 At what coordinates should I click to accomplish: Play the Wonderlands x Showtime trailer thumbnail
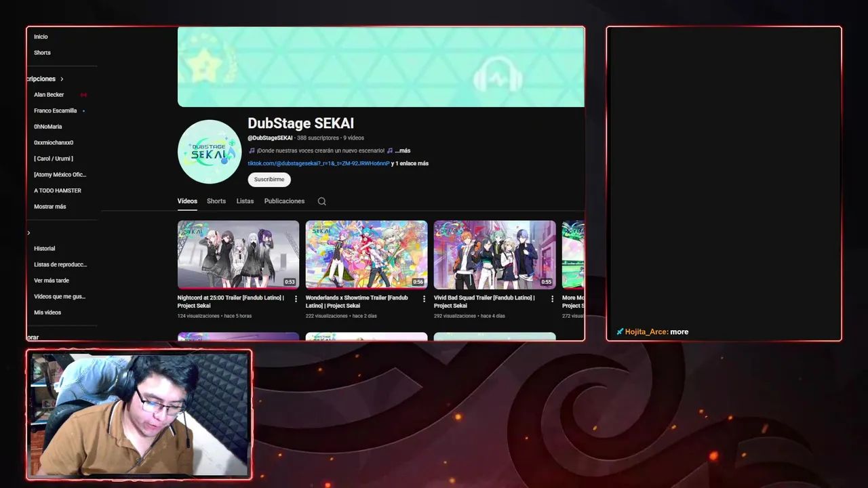(366, 255)
